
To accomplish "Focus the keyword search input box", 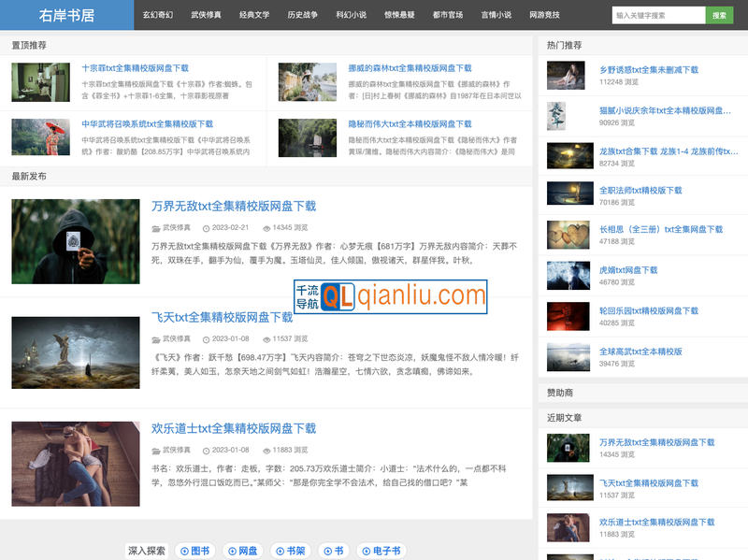I will click(x=658, y=15).
